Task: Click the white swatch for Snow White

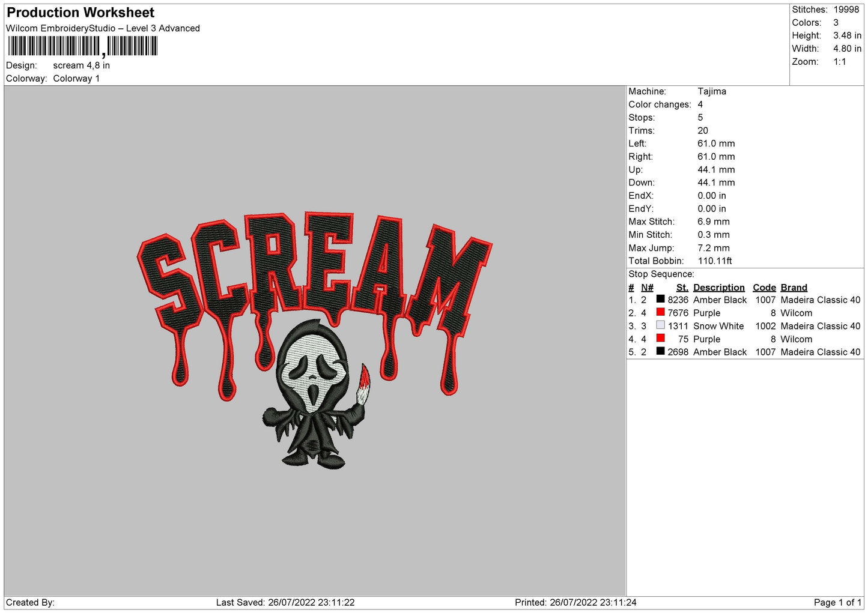Action: coord(660,325)
